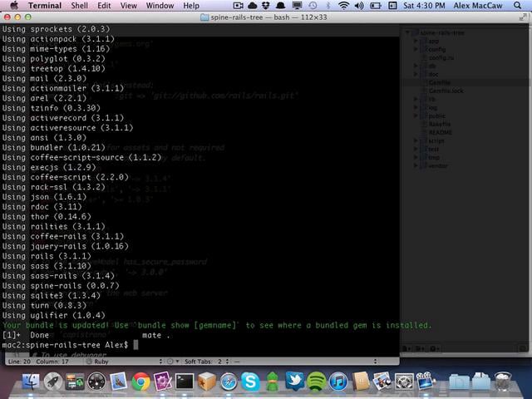The width and height of the screenshot is (532, 399).
Task: Click the battery status icon
Action: [x=375, y=6]
